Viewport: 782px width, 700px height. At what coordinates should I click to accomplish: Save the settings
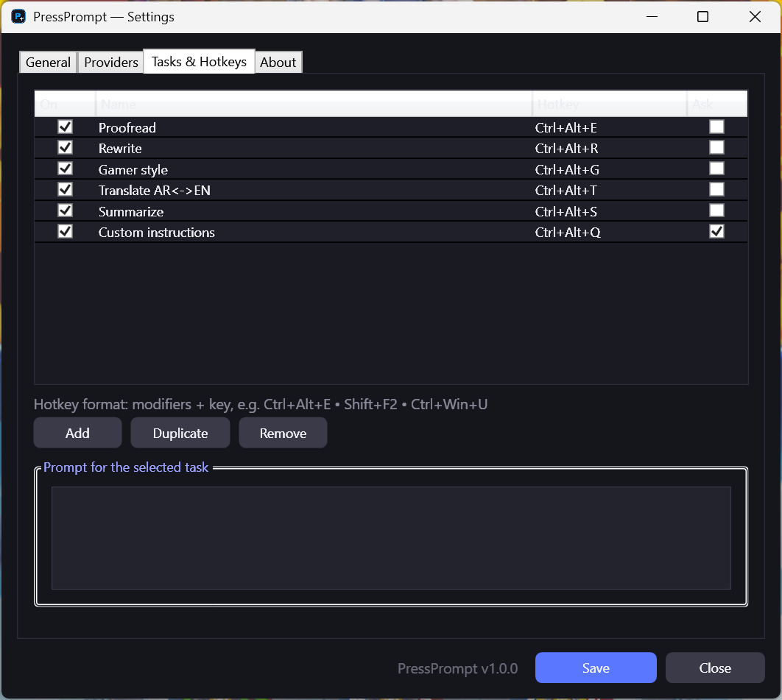[596, 668]
